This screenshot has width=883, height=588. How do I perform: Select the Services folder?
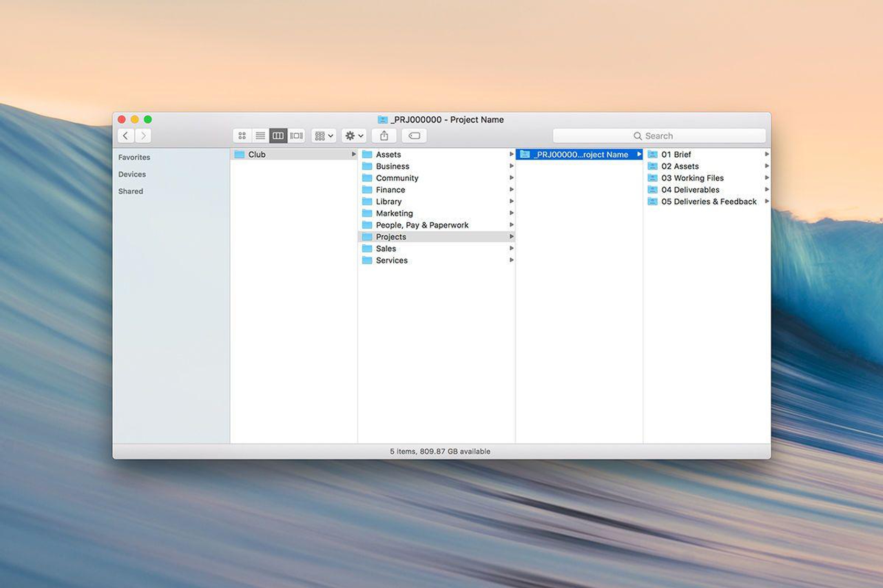[x=391, y=260]
